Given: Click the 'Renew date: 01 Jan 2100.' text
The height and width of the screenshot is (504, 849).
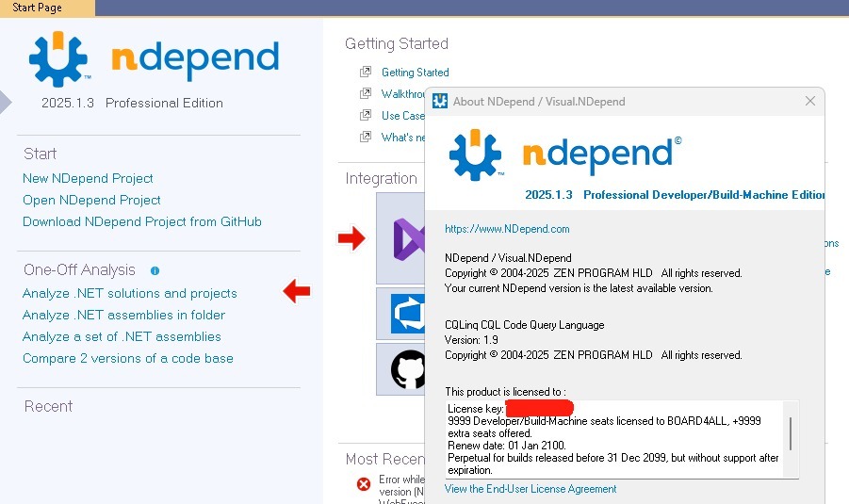Looking at the screenshot, I should pos(507,446).
